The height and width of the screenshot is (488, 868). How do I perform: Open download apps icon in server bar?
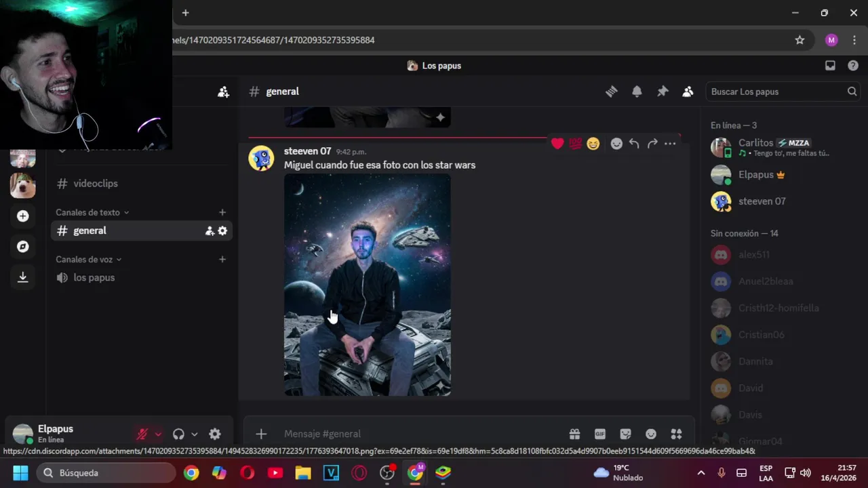tap(22, 277)
